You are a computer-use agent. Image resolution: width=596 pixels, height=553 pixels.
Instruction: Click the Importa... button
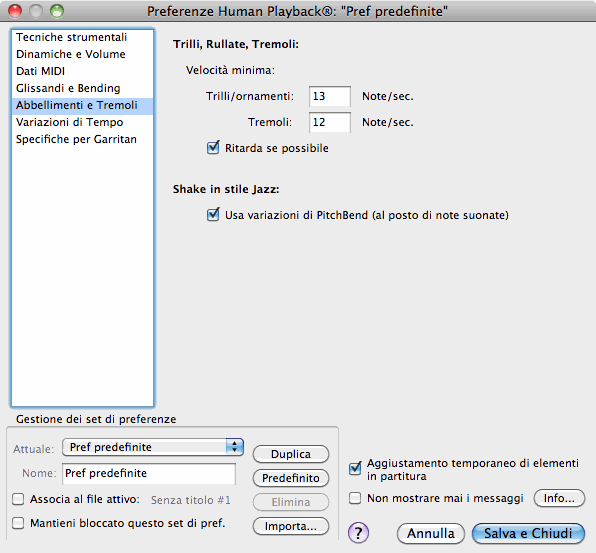pyautogui.click(x=291, y=526)
